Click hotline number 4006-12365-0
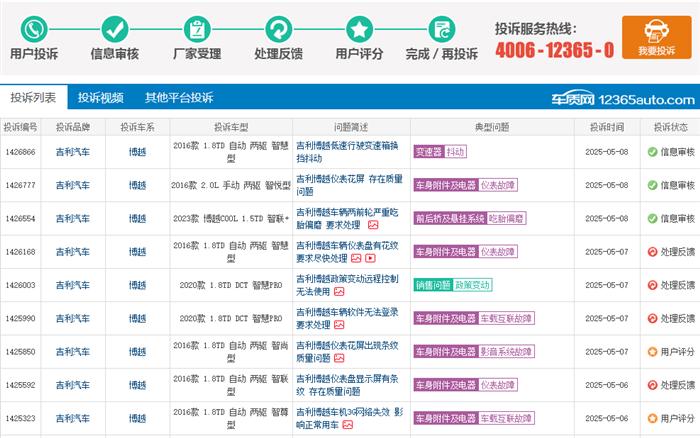This screenshot has height=438, width=700. click(555, 50)
